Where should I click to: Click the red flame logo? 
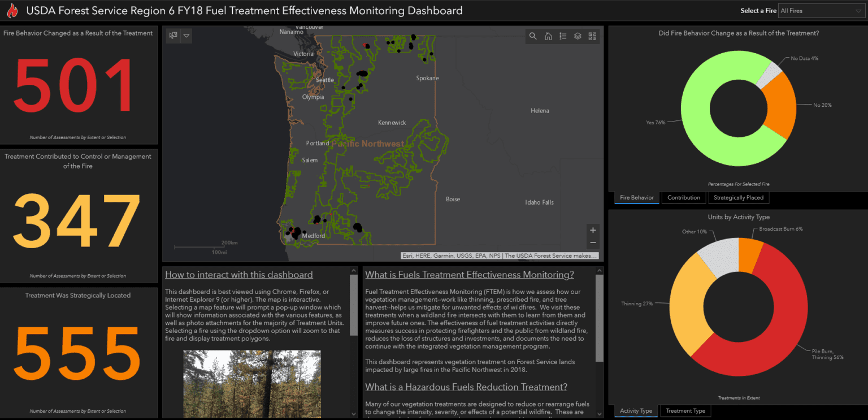[12, 11]
